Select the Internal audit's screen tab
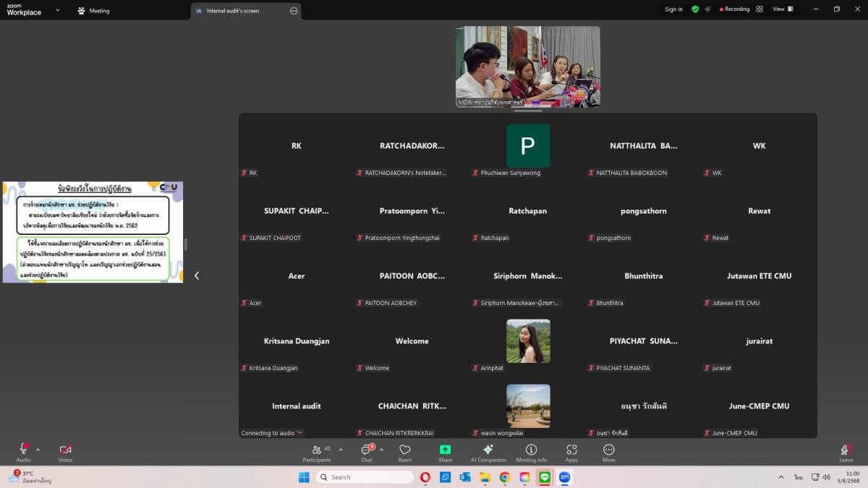868x488 pixels. tap(232, 11)
